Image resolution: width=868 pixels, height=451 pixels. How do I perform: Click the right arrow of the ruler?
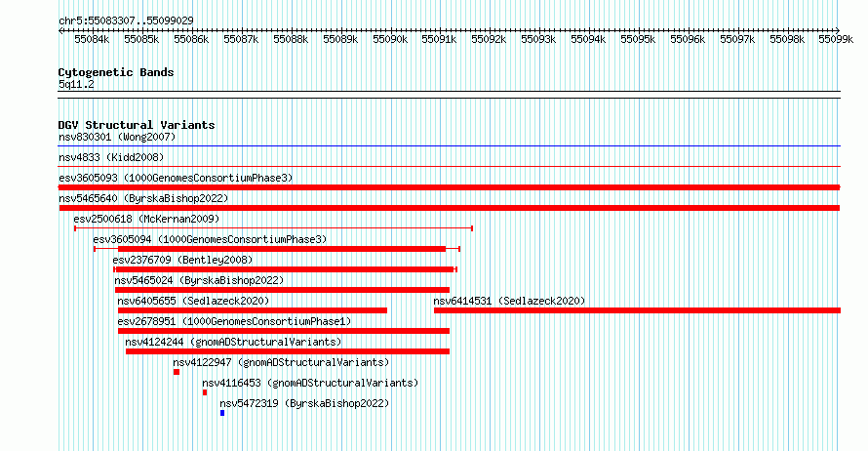click(838, 31)
